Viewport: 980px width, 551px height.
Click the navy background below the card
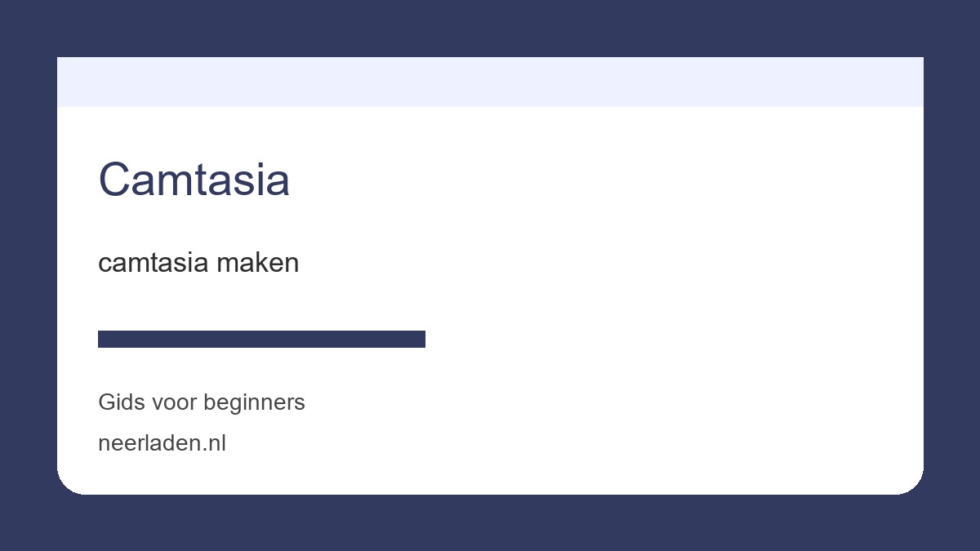coord(490,522)
